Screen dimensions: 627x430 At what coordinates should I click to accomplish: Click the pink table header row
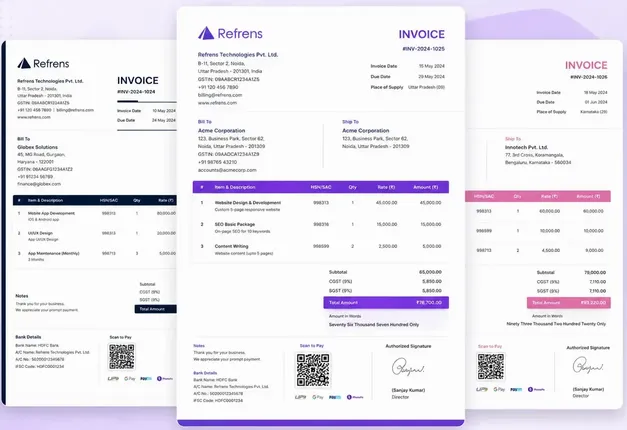[538, 196]
